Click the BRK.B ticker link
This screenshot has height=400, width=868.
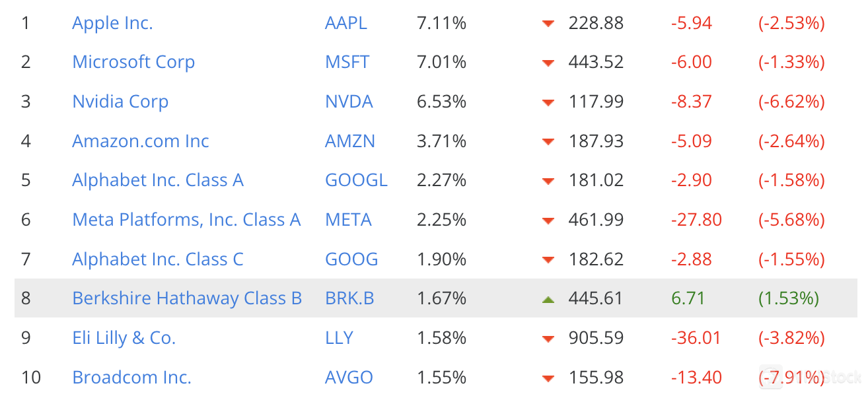349,298
